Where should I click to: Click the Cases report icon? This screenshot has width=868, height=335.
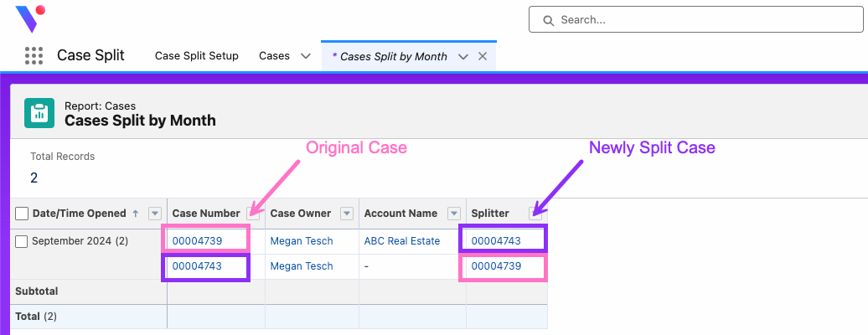coord(39,113)
